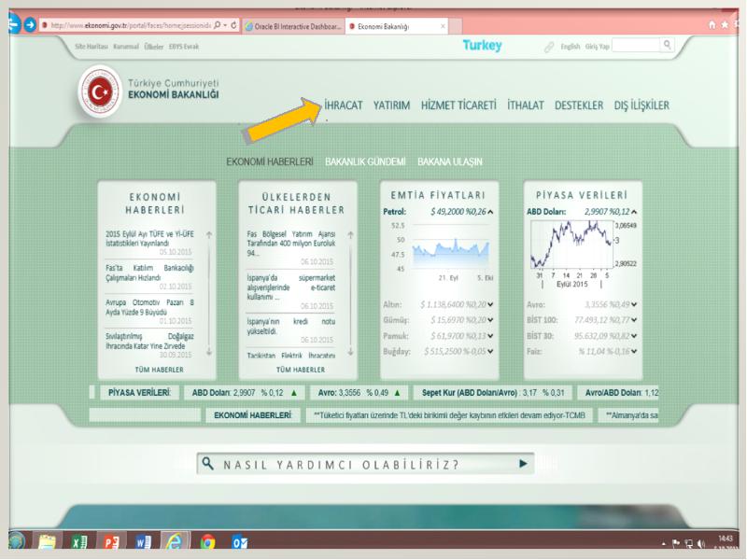Switch to the BAKANLIK GÜNDEMİ tab
This screenshot has width=747, height=560.
[365, 161]
